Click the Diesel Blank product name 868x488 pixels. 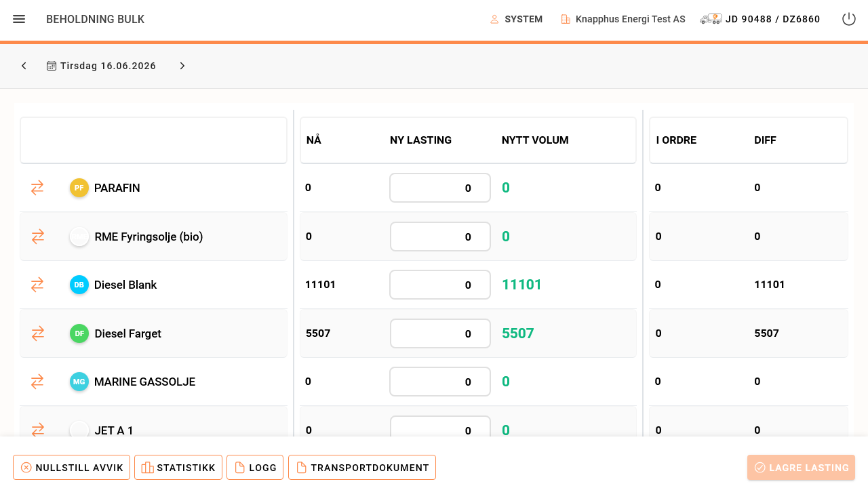click(125, 285)
